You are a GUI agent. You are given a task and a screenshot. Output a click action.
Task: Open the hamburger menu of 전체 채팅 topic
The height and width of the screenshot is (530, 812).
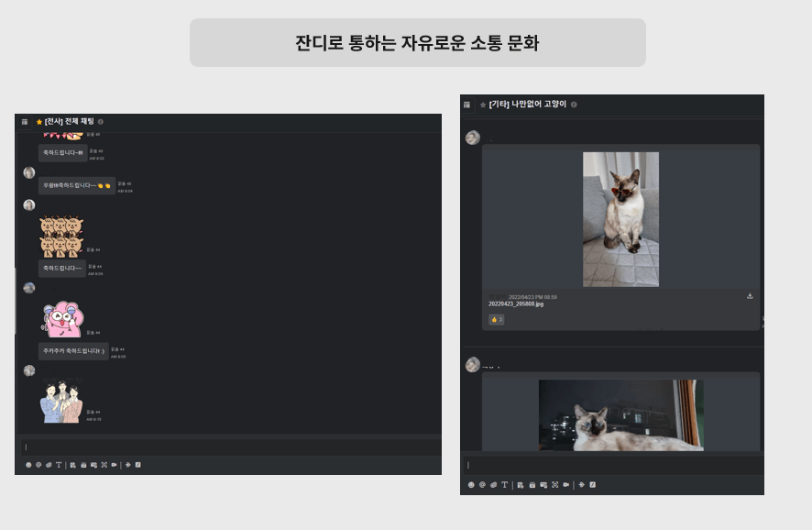click(25, 122)
